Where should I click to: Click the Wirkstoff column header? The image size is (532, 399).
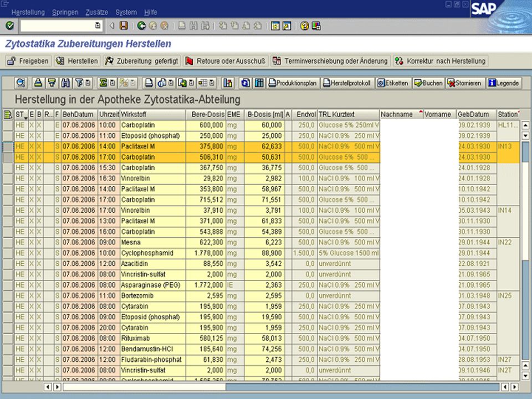[153, 114]
